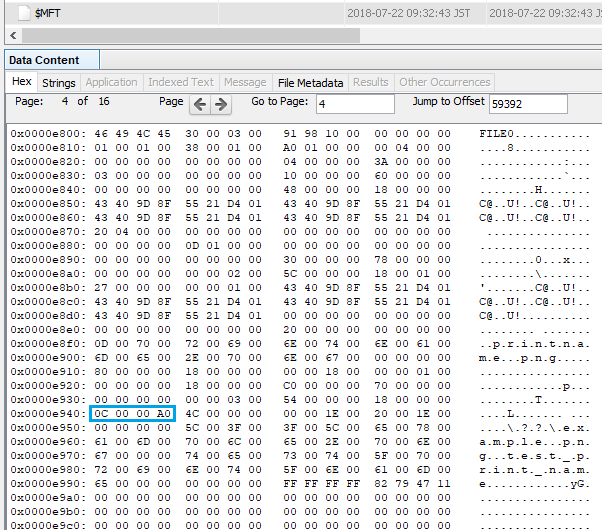Image resolution: width=602 pixels, height=530 pixels.
Task: Open the Other Occurrences tab
Action: pos(445,83)
